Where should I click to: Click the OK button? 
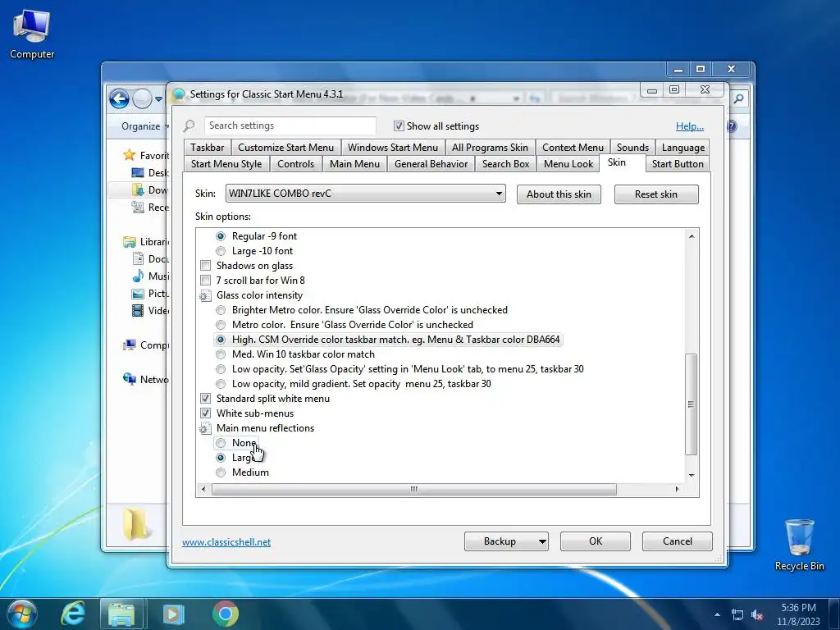click(596, 541)
